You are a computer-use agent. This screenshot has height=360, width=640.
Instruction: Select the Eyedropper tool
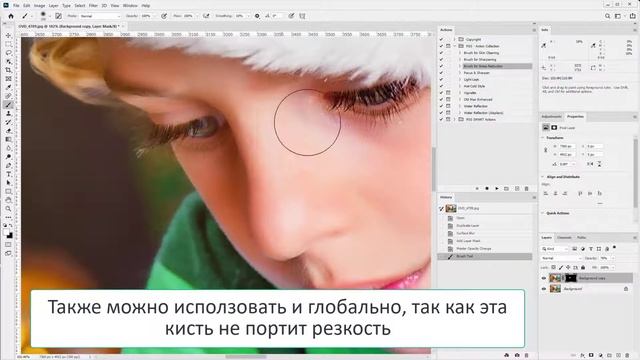pos(9,87)
